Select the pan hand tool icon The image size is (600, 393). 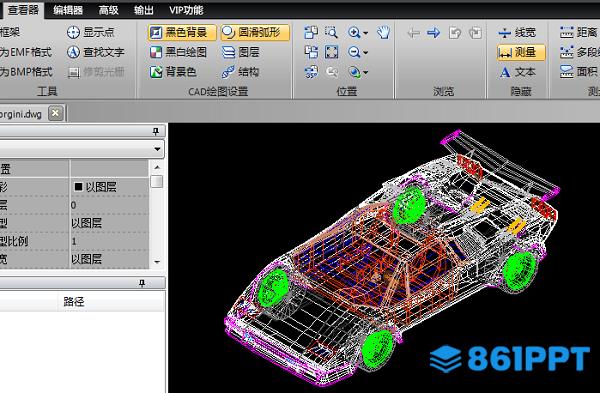(x=383, y=33)
